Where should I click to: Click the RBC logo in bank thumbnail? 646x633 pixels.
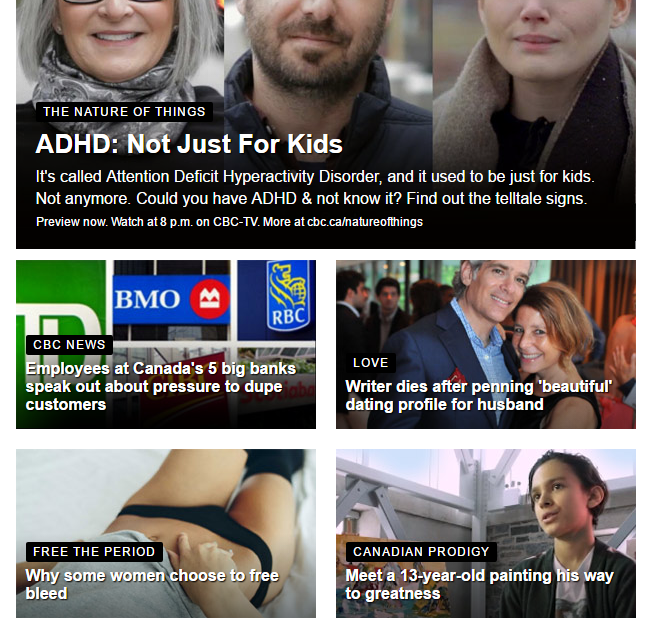[x=288, y=296]
